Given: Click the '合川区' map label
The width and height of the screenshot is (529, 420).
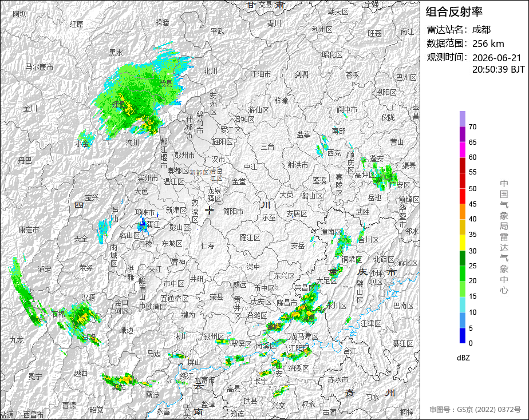Looking at the screenshot, I should coord(368,240).
